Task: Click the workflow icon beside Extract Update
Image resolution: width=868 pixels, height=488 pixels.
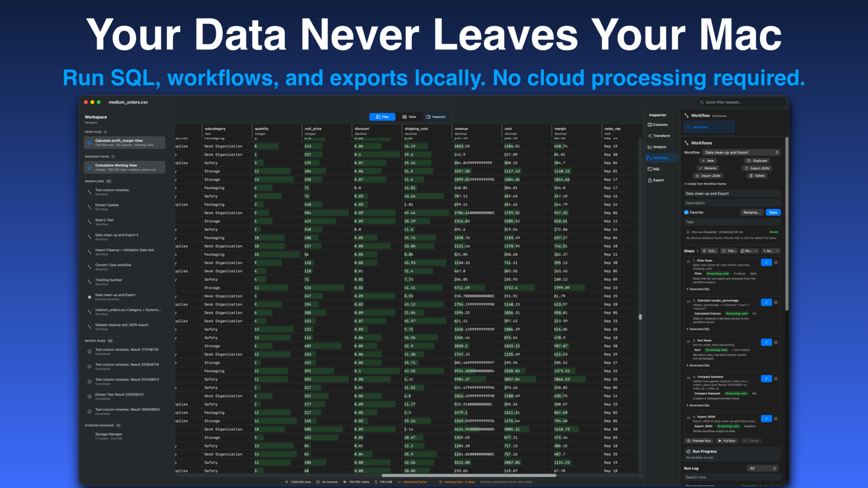Action: click(x=90, y=207)
